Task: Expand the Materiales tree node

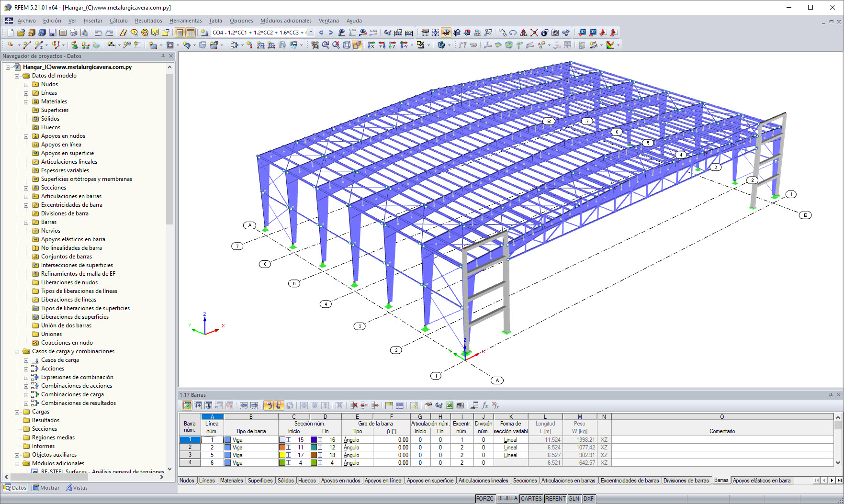Action: tap(26, 101)
